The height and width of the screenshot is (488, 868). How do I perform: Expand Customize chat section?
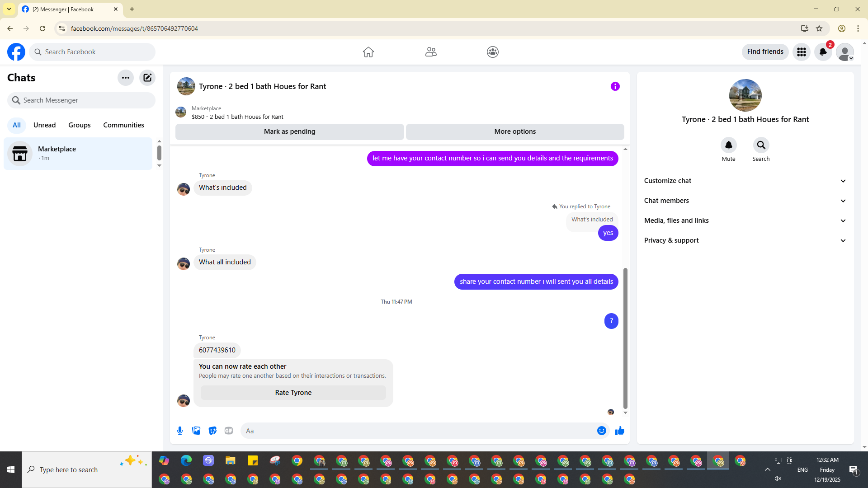tap(745, 181)
